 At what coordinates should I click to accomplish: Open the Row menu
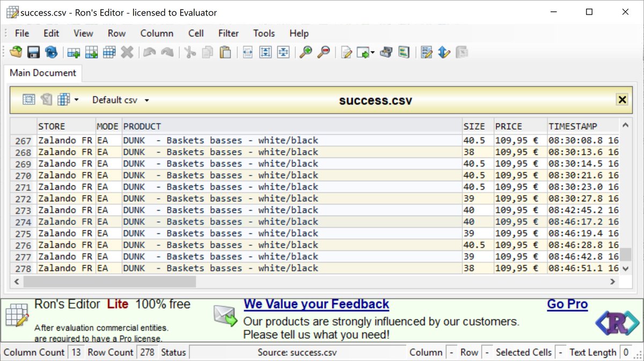(x=116, y=33)
